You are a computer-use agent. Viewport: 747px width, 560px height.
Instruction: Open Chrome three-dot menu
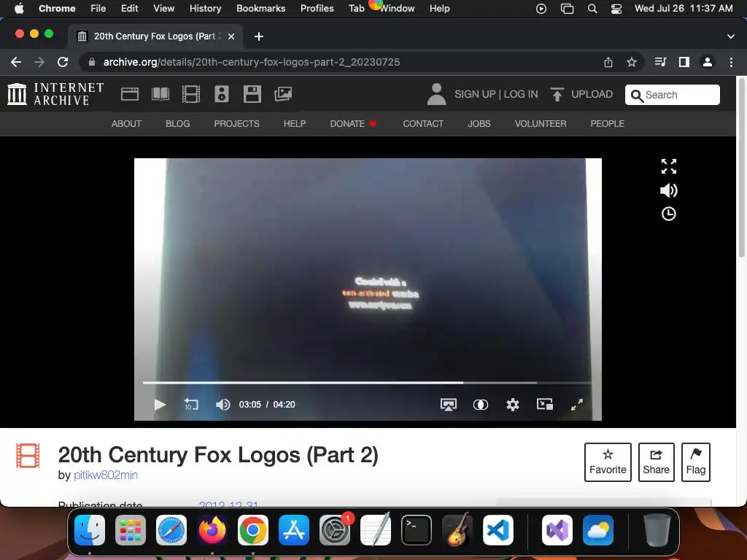click(x=731, y=62)
